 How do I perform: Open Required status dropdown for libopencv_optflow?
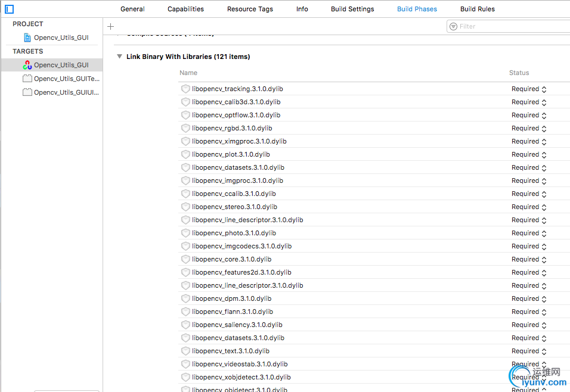(x=529, y=115)
